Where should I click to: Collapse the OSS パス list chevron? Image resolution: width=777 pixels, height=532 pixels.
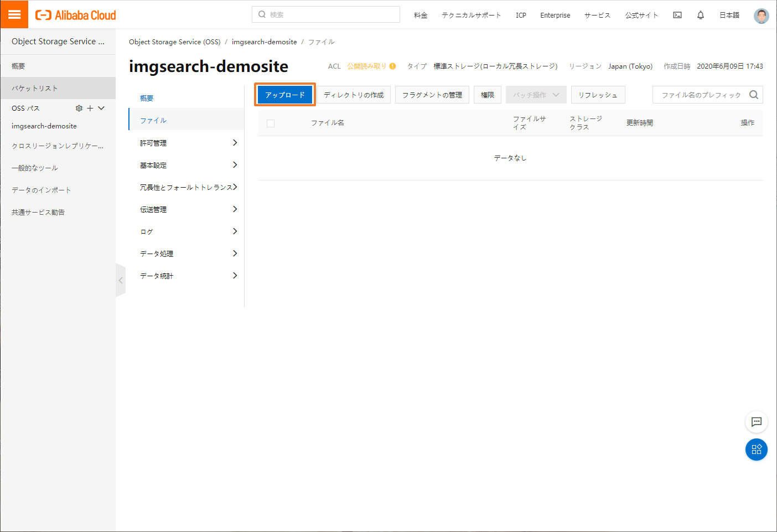point(101,108)
